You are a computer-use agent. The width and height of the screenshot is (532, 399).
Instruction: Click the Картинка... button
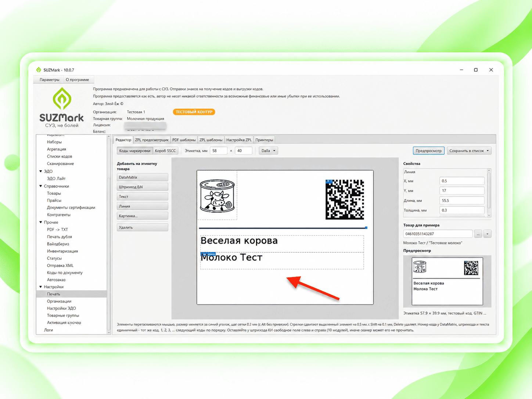[143, 216]
